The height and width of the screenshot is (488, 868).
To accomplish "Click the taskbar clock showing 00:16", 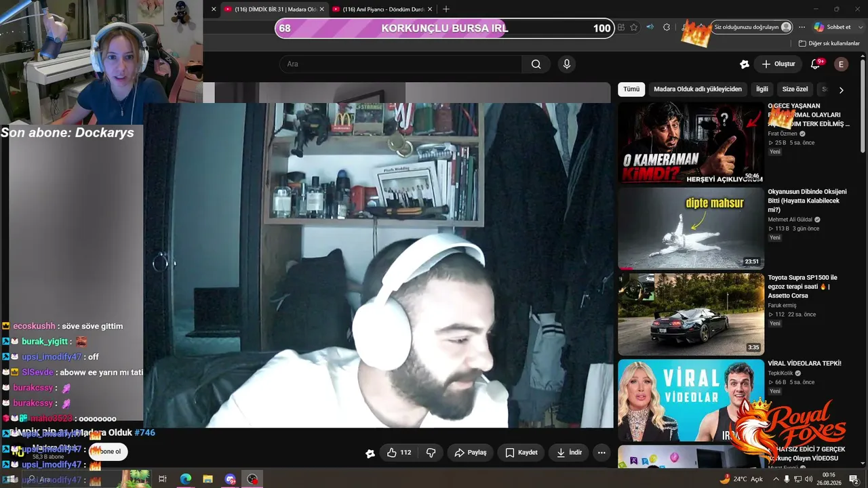I will coord(829,479).
